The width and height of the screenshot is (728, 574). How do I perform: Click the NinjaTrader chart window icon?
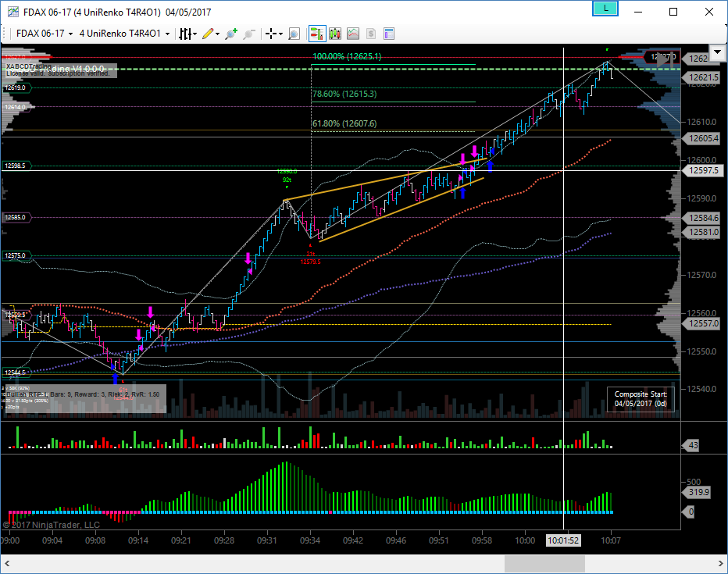(x=13, y=12)
